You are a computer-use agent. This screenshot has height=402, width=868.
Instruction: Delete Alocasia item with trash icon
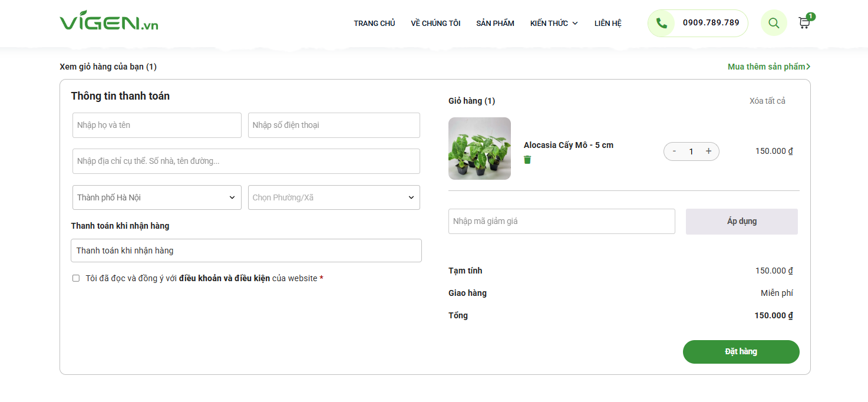pos(527,160)
